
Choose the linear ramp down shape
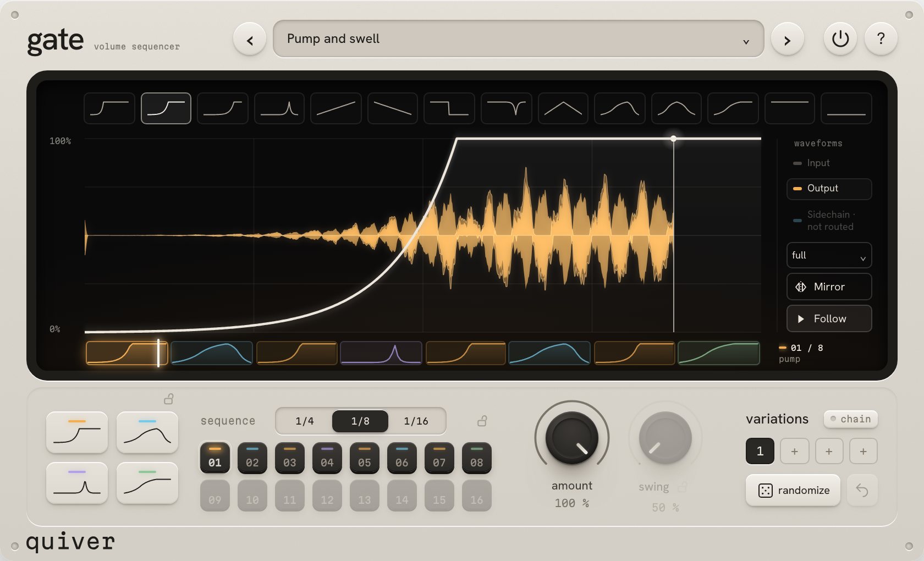[393, 108]
